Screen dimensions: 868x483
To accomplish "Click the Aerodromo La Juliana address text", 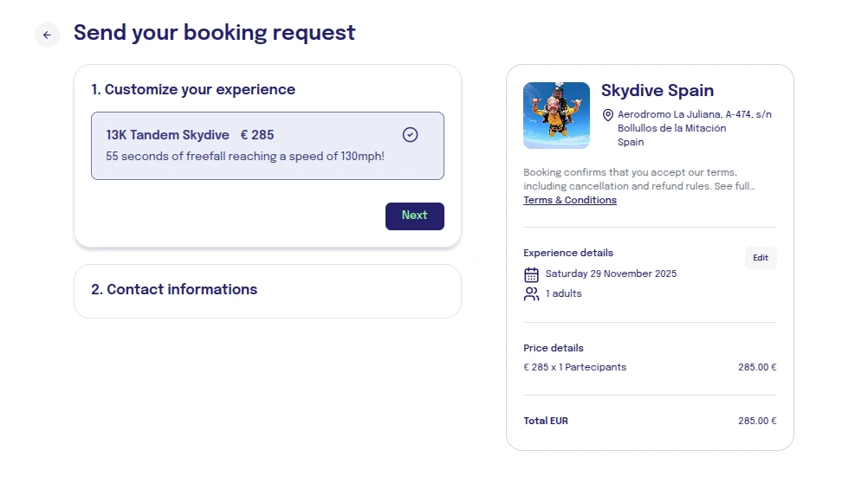I will 694,114.
